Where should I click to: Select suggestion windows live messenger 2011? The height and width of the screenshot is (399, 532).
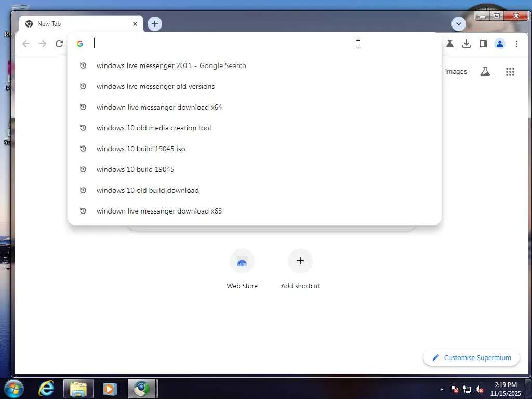pyautogui.click(x=255, y=65)
